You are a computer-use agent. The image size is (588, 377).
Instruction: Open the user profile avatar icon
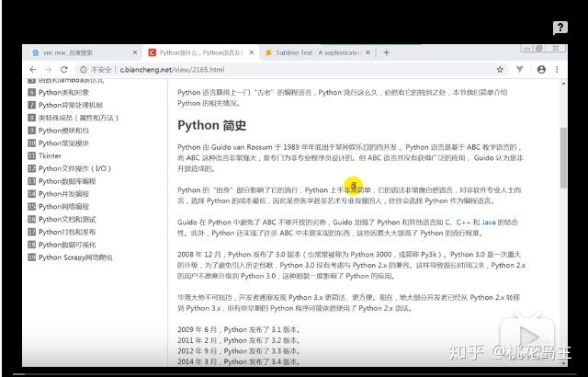541,69
